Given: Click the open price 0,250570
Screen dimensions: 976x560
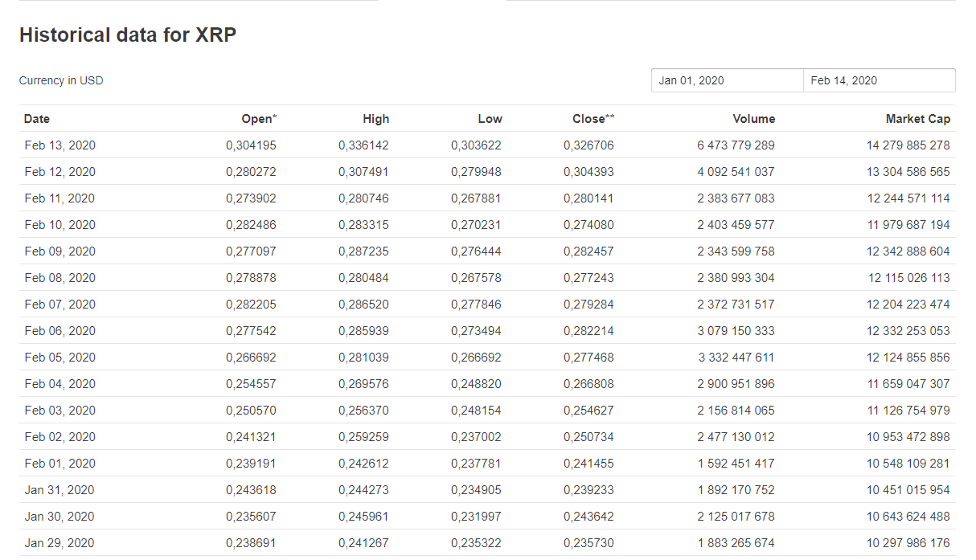Looking at the screenshot, I should pos(251,411).
